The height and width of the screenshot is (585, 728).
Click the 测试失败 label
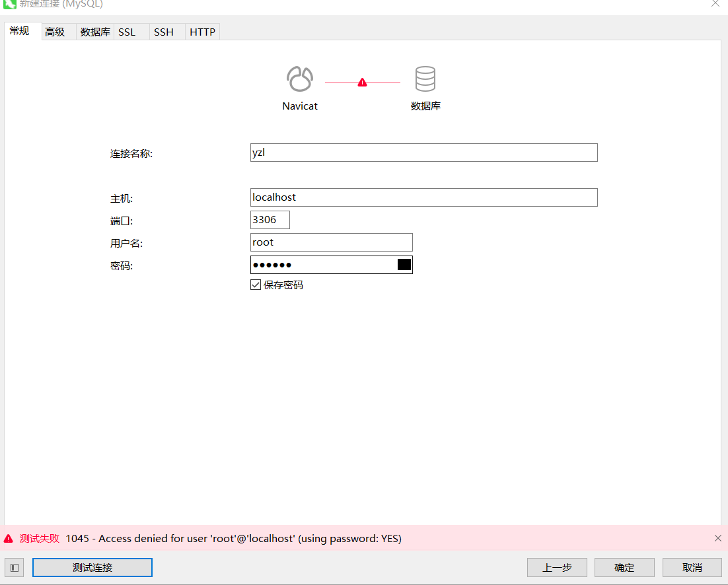click(40, 539)
